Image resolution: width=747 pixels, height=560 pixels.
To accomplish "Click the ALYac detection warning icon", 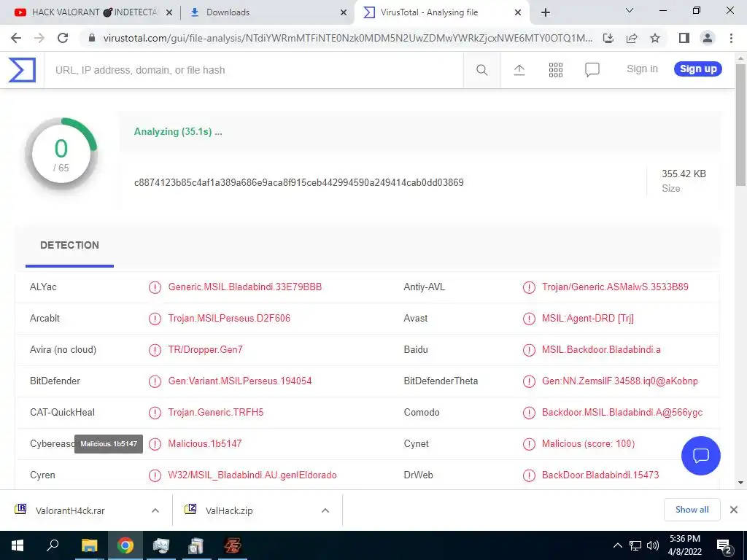I will pyautogui.click(x=155, y=287).
